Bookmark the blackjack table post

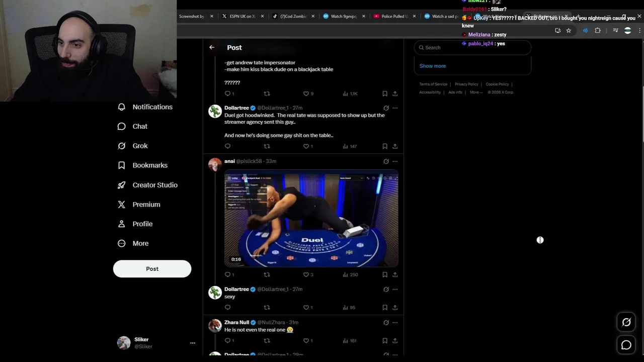coord(385,94)
